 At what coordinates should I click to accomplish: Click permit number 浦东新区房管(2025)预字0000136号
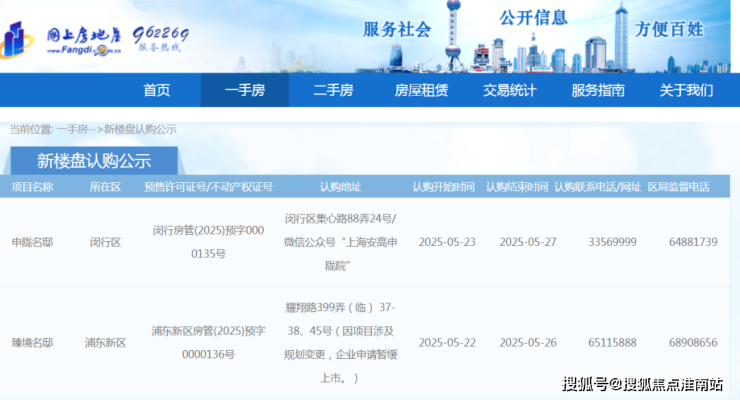pos(208,342)
